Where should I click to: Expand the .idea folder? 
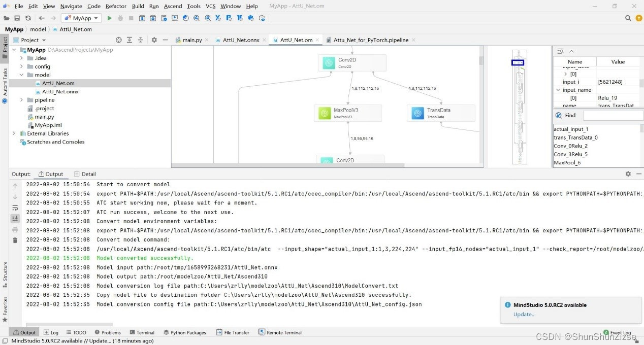coord(21,58)
